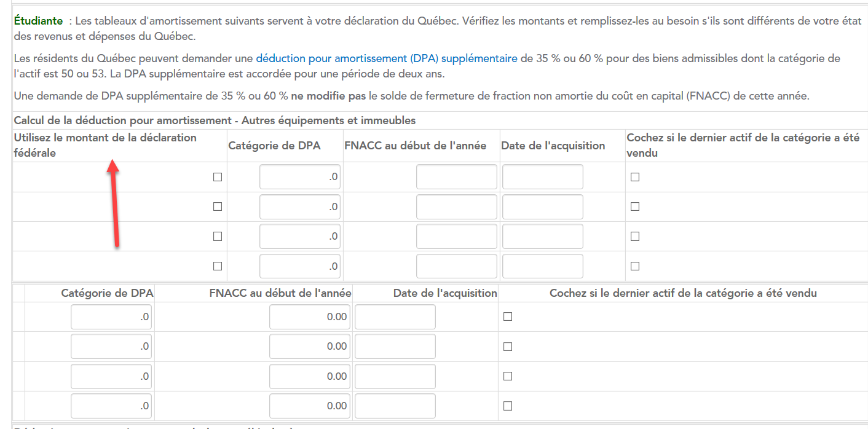
Task: Tick first lower-table row's asset sold checkbox
Action: 508,317
